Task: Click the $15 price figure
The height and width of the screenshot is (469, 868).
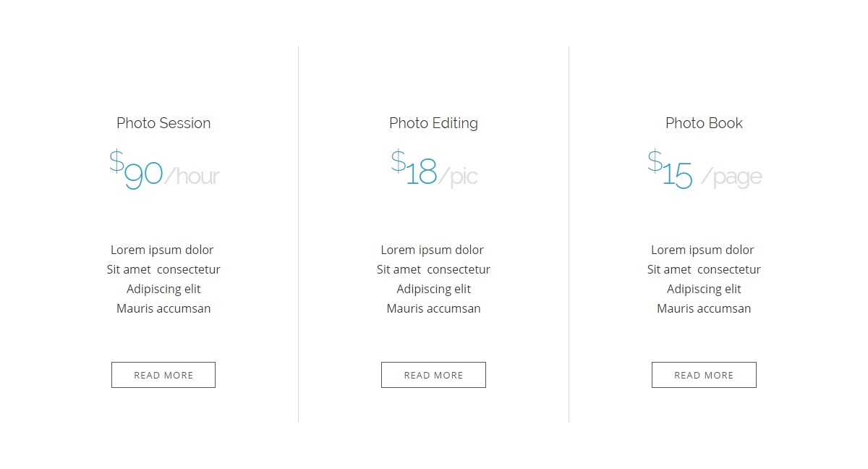Action: 670,169
